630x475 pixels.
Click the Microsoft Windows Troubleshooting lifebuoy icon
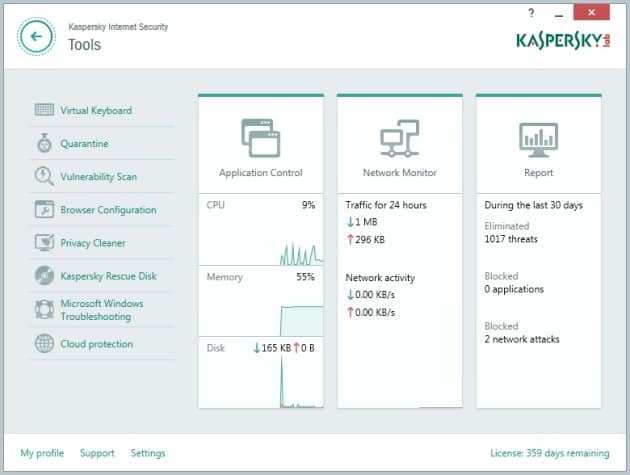[44, 309]
